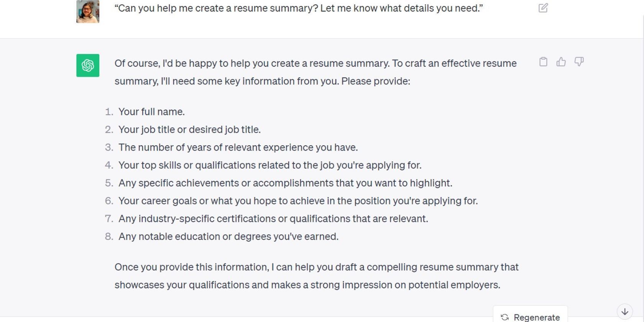Click "Your job title or desired job title."
This screenshot has width=644, height=322.
(x=189, y=130)
